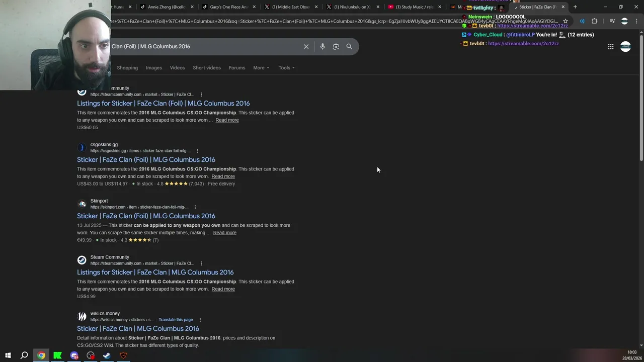
Task: Open the Chrome profile icon in the toolbar
Action: click(624, 21)
